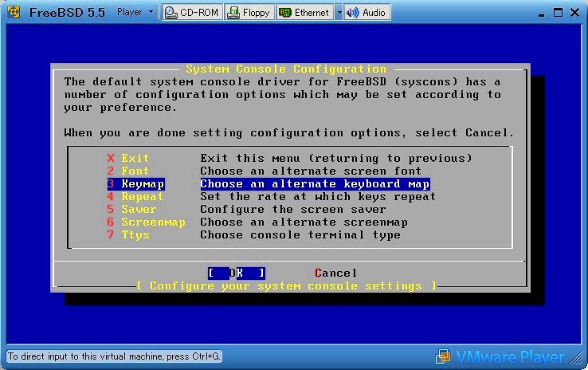Open the Saver screen saver option
The height and width of the screenshot is (370, 588).
click(139, 209)
